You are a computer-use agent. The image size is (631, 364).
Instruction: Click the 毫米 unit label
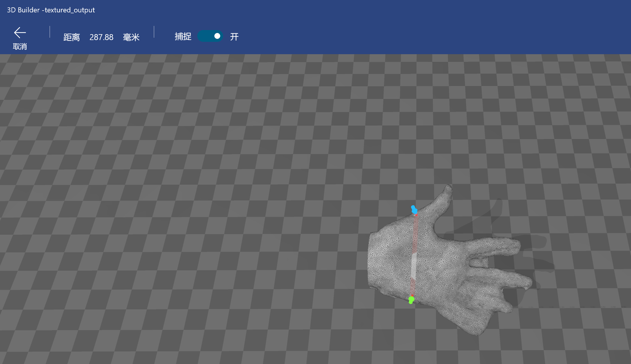pos(131,37)
